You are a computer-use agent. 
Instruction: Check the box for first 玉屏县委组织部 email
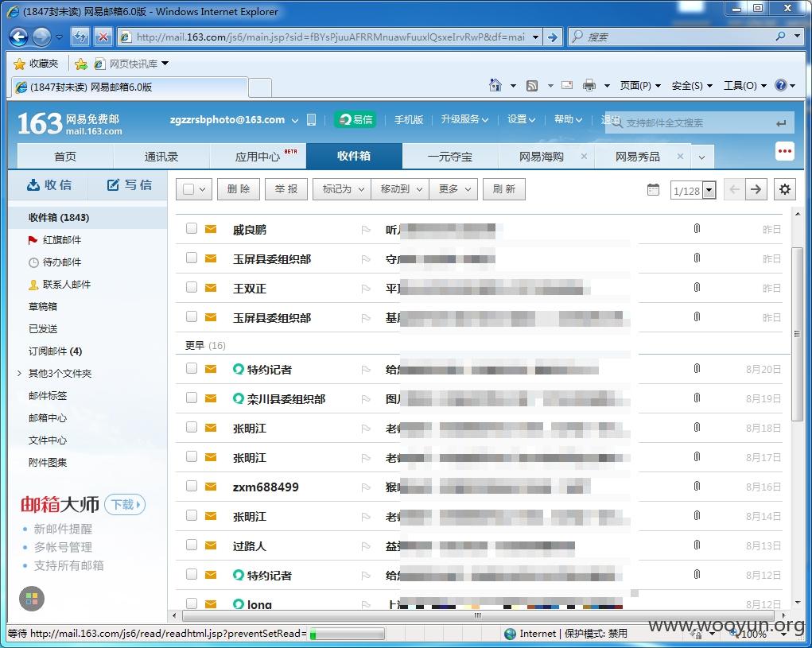192,258
